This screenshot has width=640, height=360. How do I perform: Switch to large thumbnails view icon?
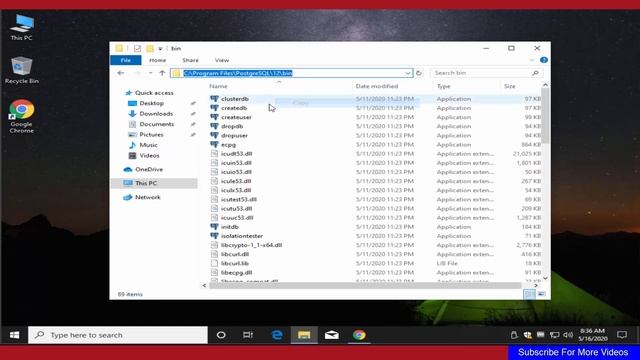tap(541, 294)
